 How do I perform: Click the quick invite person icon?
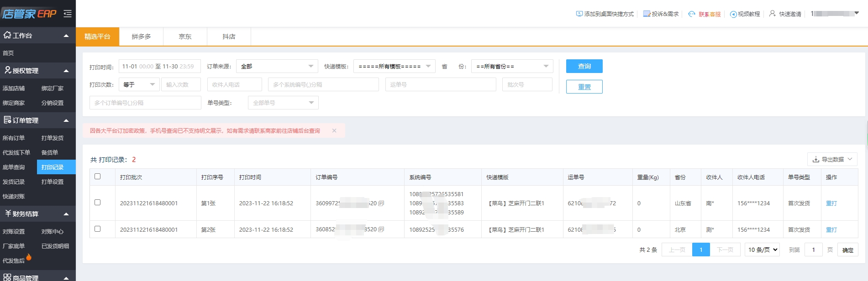coord(772,14)
